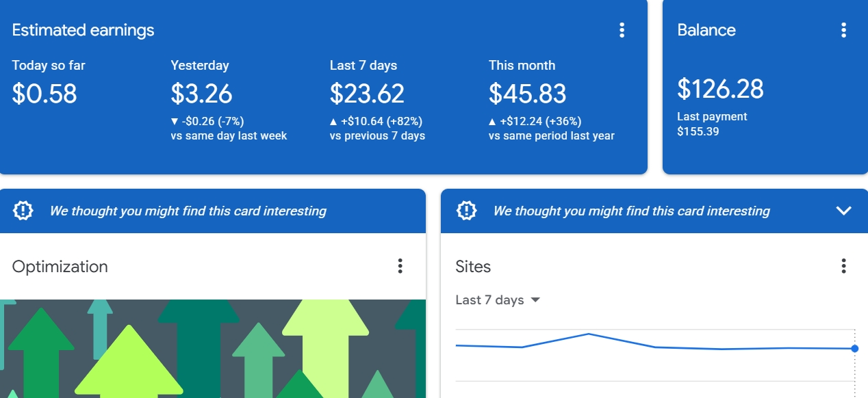The image size is (868, 398).
Task: Click the Balance amount $126.28
Action: (720, 89)
